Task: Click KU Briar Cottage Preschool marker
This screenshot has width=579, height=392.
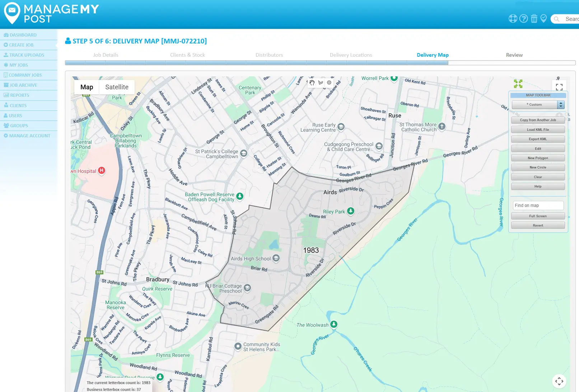Action: tap(247, 288)
